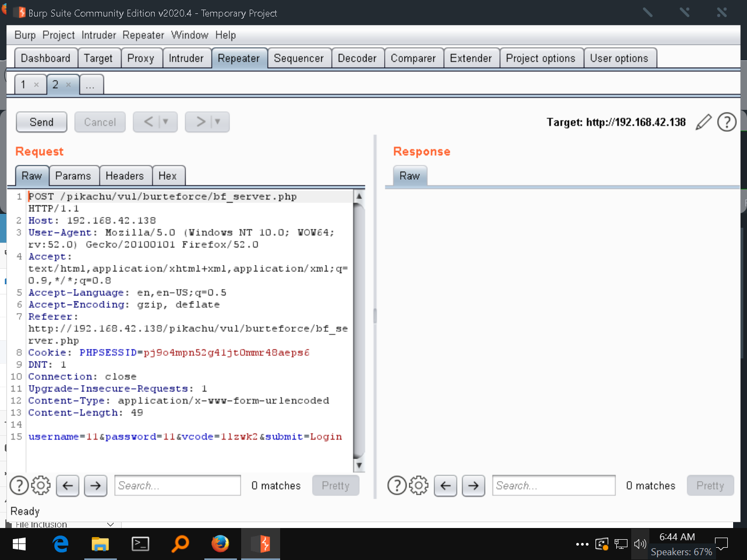Open the Project options tab

pyautogui.click(x=541, y=58)
